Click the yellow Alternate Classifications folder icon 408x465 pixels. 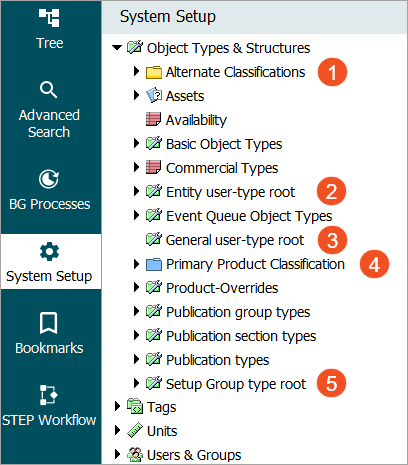154,72
